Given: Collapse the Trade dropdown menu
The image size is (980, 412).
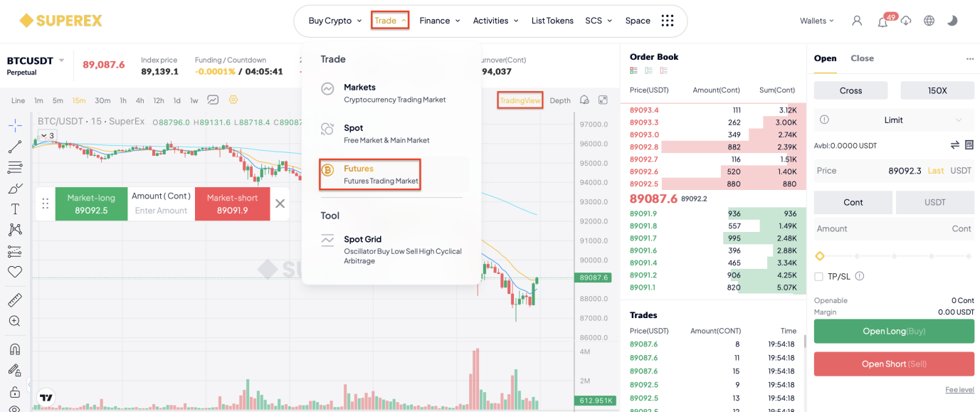Looking at the screenshot, I should tap(390, 21).
